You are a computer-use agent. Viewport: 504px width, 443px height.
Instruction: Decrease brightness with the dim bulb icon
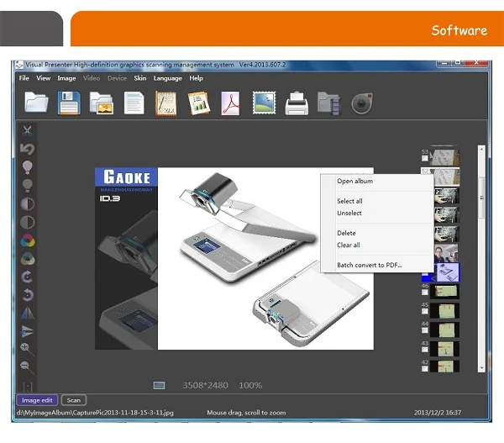[28, 186]
